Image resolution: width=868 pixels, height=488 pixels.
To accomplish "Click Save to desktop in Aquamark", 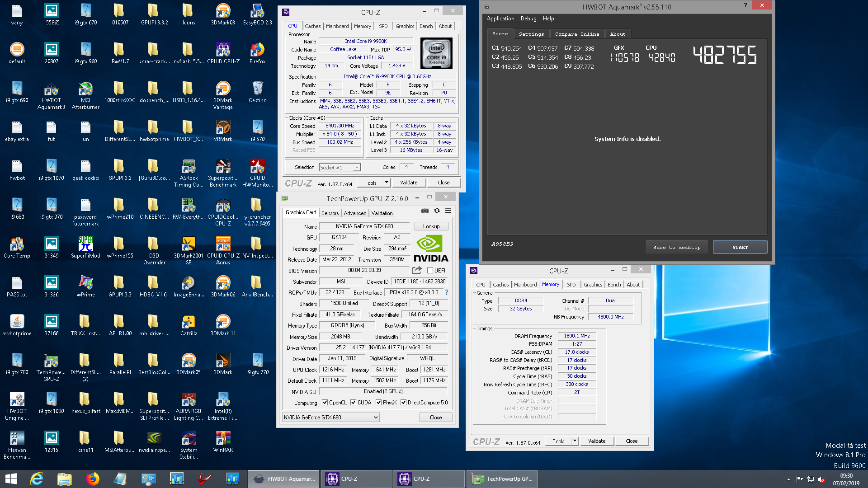I will [x=677, y=247].
